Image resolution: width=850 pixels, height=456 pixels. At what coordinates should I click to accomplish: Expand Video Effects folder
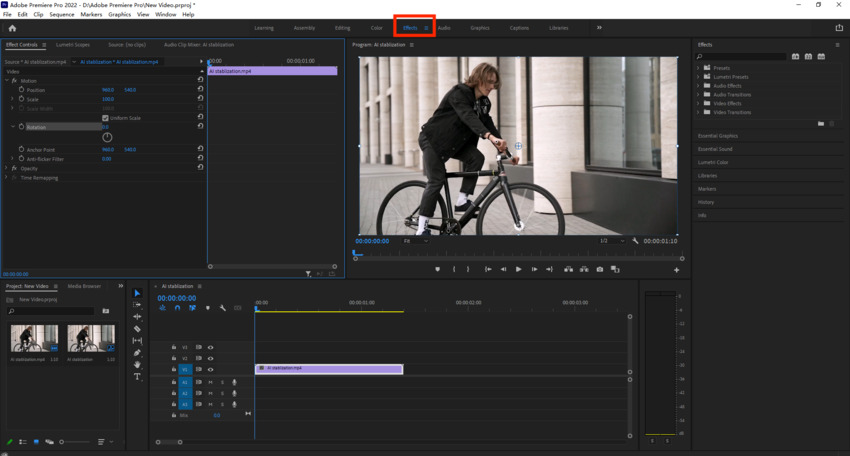tap(698, 103)
